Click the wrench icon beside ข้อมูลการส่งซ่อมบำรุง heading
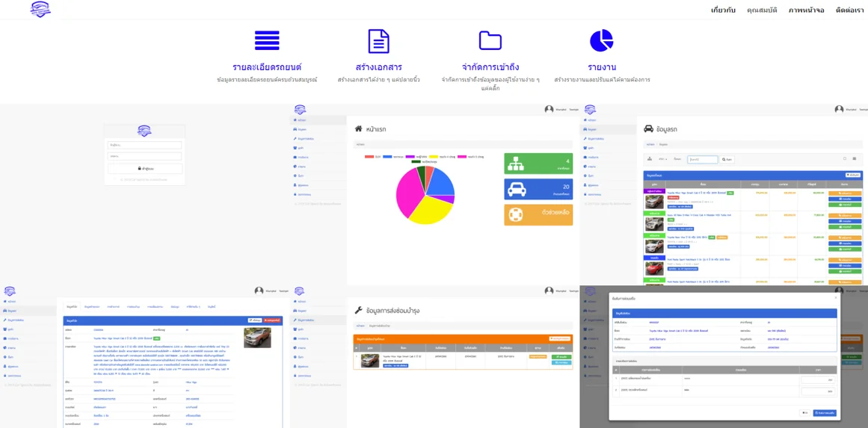Image resolution: width=868 pixels, height=428 pixels. [x=358, y=310]
